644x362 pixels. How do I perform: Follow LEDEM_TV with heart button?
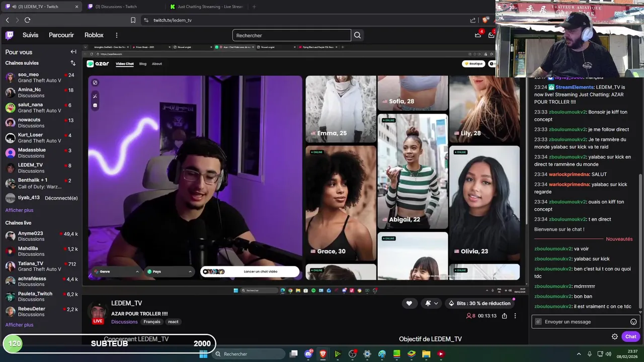409,303
